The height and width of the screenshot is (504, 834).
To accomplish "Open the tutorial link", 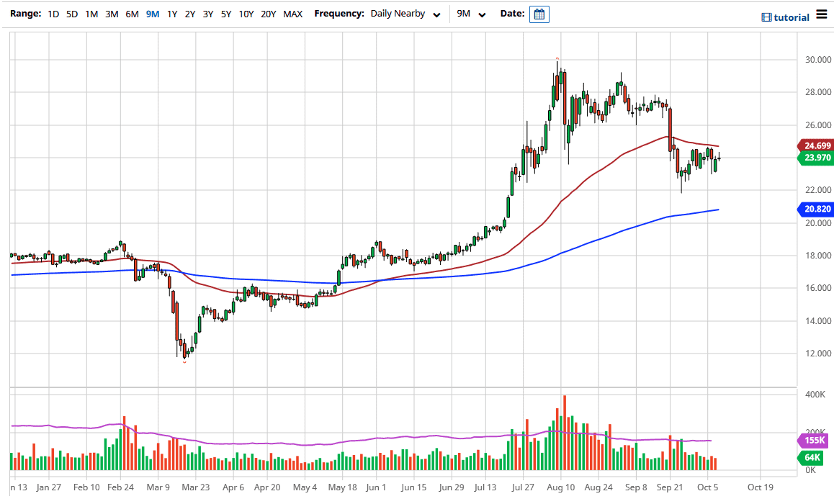I will [791, 17].
